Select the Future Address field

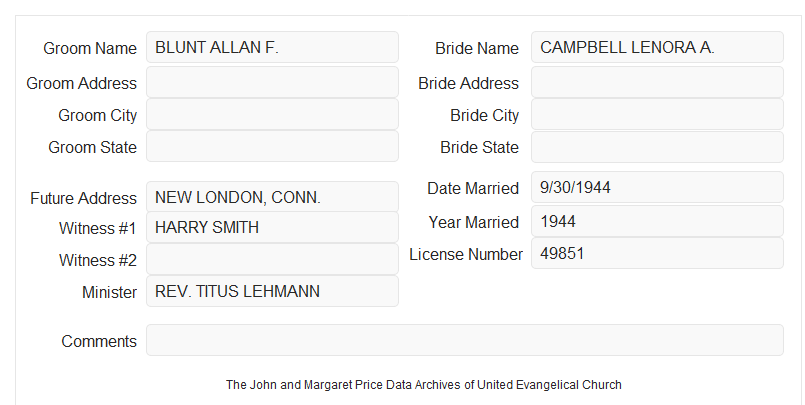coord(272,197)
